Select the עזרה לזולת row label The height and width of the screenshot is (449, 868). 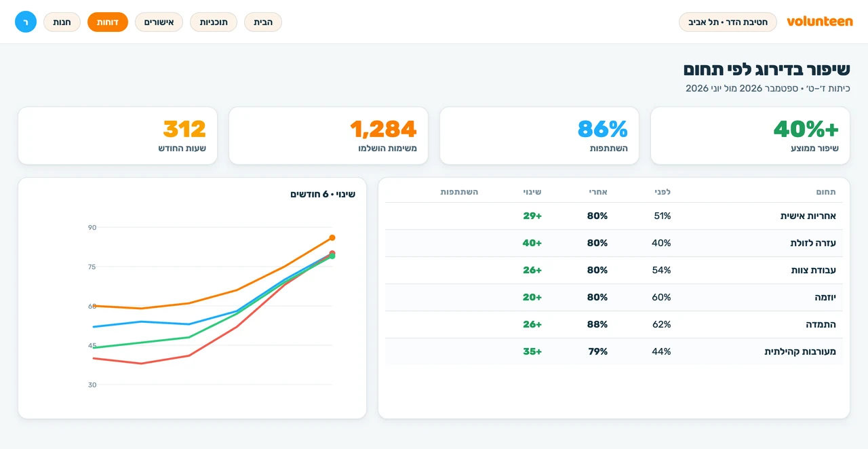(x=813, y=243)
